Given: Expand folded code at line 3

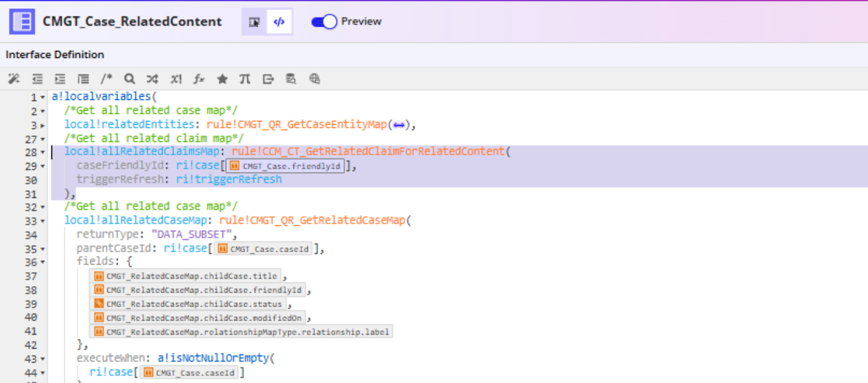Looking at the screenshot, I should [x=43, y=125].
